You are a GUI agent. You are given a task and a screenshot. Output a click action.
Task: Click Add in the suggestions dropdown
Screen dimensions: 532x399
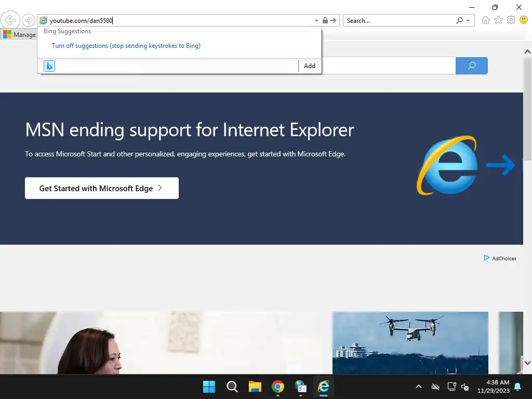coord(310,66)
